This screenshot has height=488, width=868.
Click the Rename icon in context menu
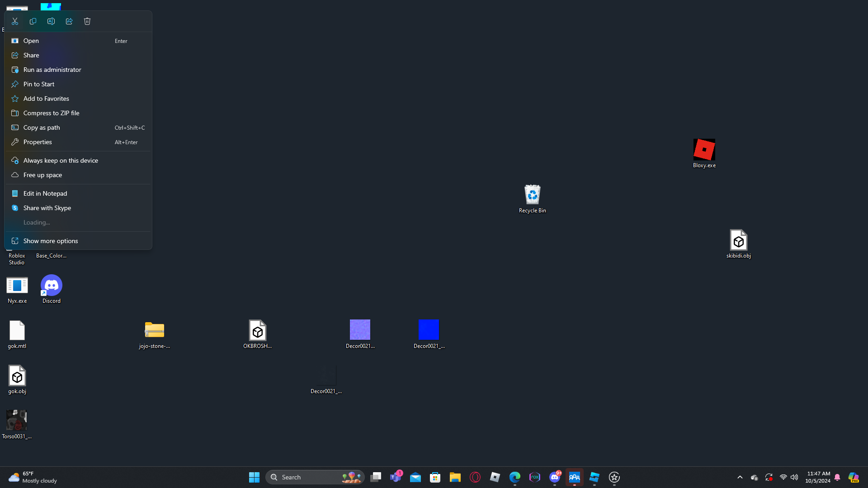tap(51, 21)
